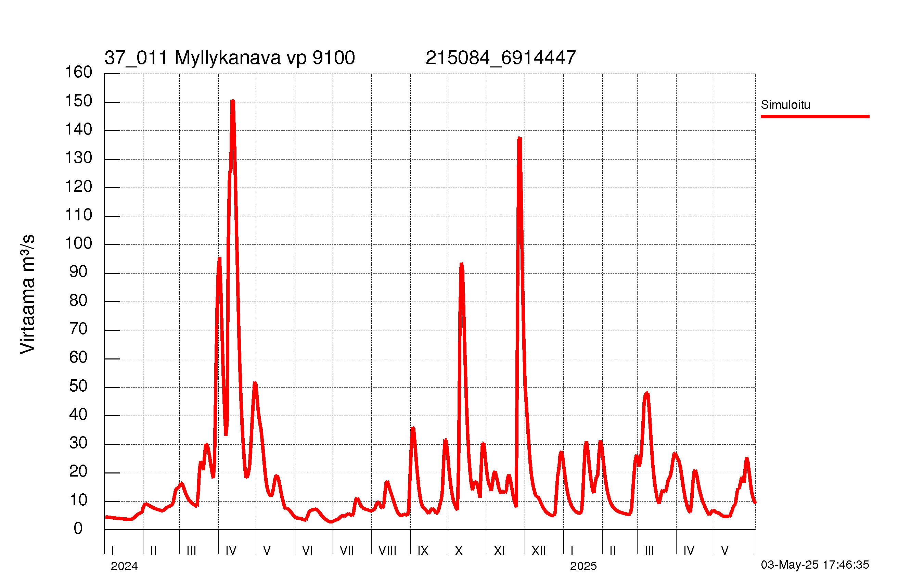Click the curve peak near 137 in November

pos(519,139)
